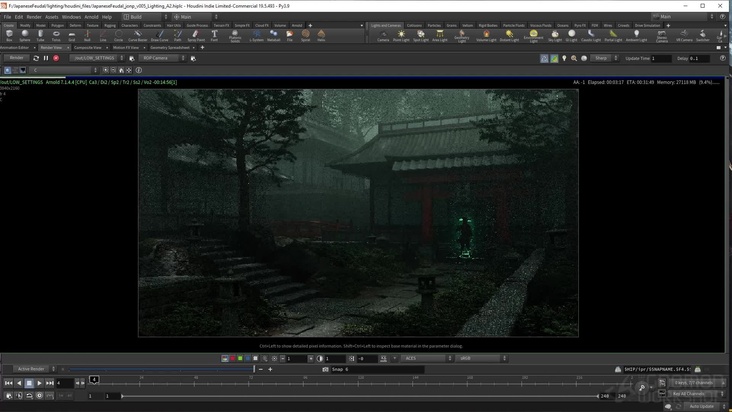Add an Environment Light
The height and width of the screenshot is (412, 732).
533,36
